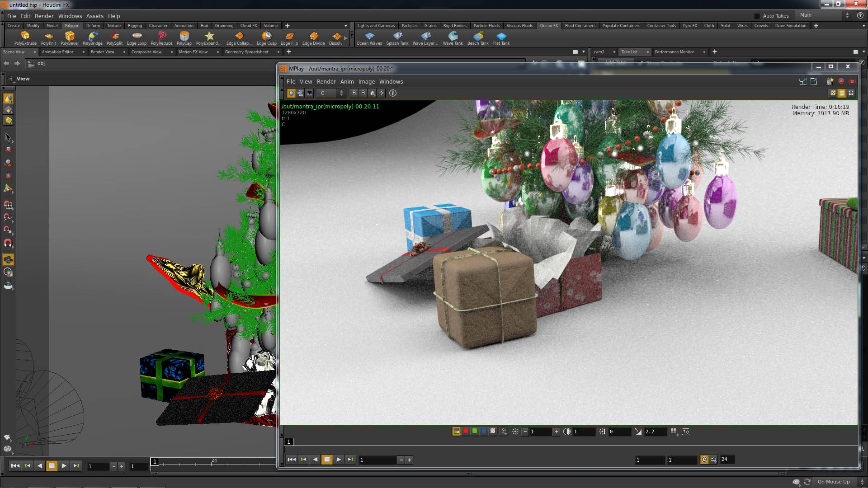Viewport: 868px width, 488px height.
Task: Click the Wave Tank shelf tool
Action: [x=453, y=38]
